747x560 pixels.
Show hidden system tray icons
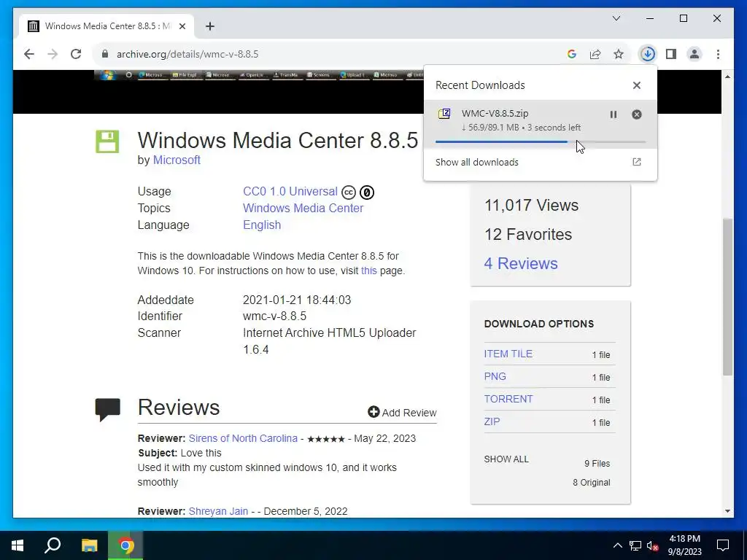[617, 545]
